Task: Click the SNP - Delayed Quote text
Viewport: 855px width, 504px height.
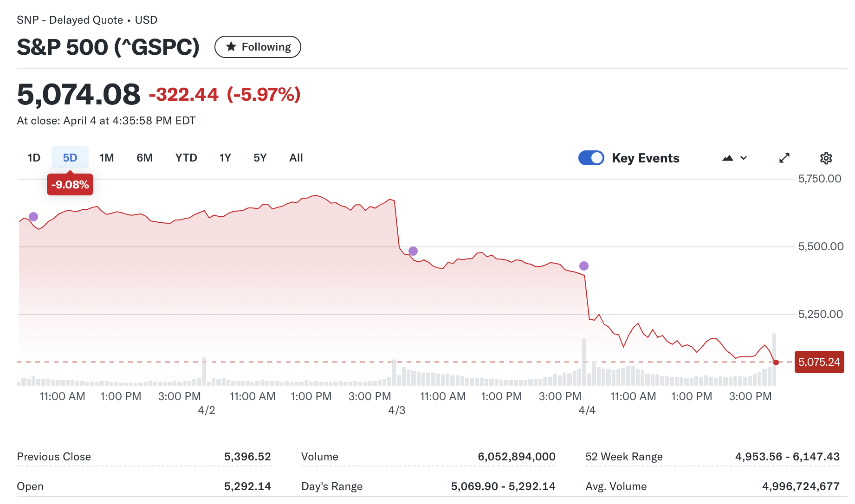Action: coord(70,20)
